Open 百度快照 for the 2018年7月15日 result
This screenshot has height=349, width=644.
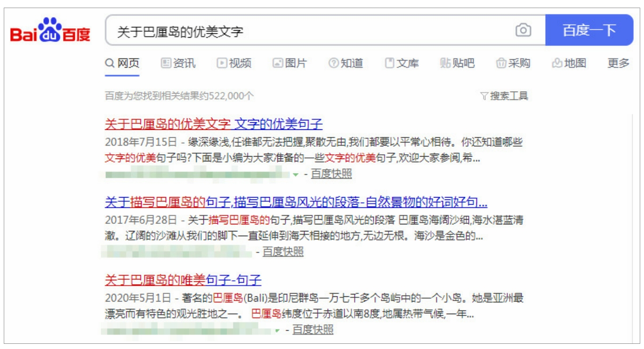[331, 174]
